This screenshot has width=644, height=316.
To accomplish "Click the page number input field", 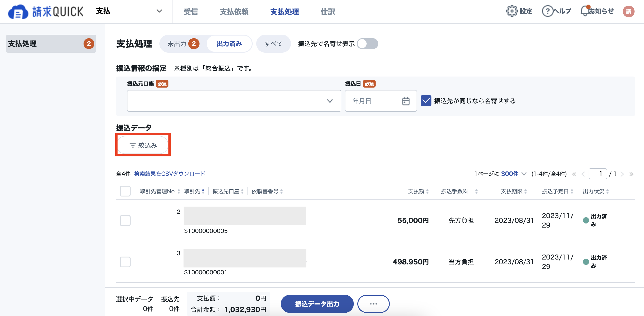I will pos(597,174).
